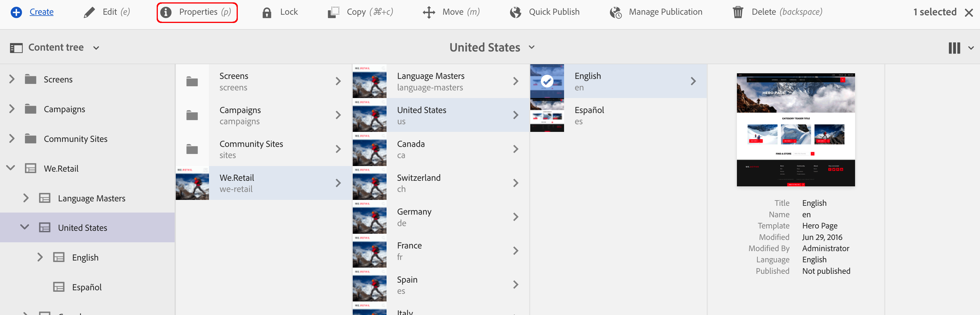Expand Canada column chevron
This screenshot has height=315, width=980.
pyautogui.click(x=516, y=149)
